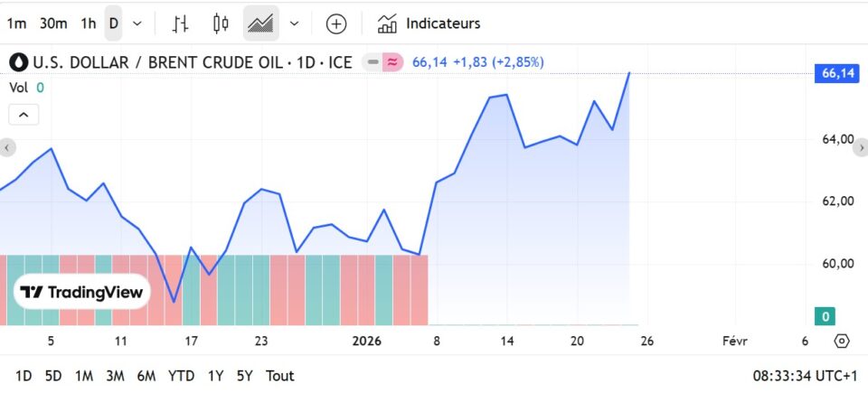
Task: Click the 66,14 price label on axis
Action: point(838,74)
